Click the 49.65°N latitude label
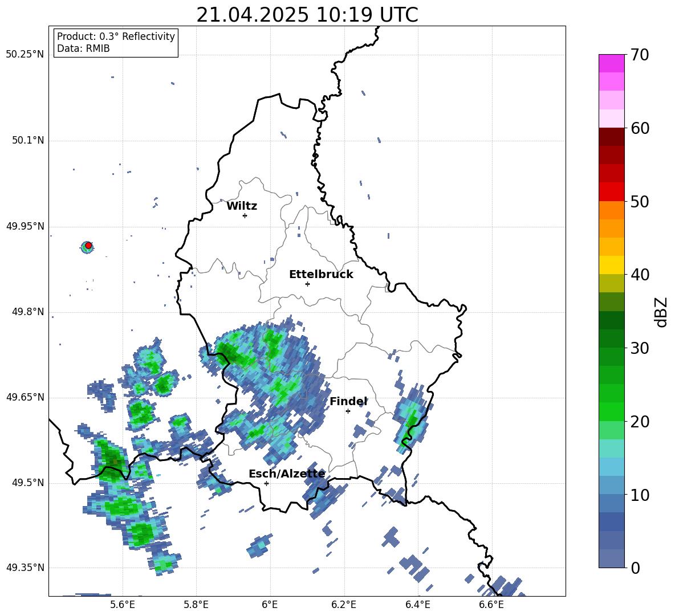The height and width of the screenshot is (616, 675). (x=25, y=397)
